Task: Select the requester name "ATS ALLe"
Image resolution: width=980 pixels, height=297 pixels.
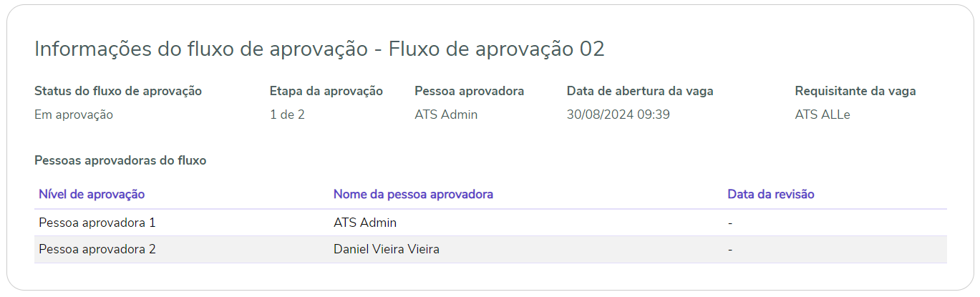Action: [x=823, y=115]
